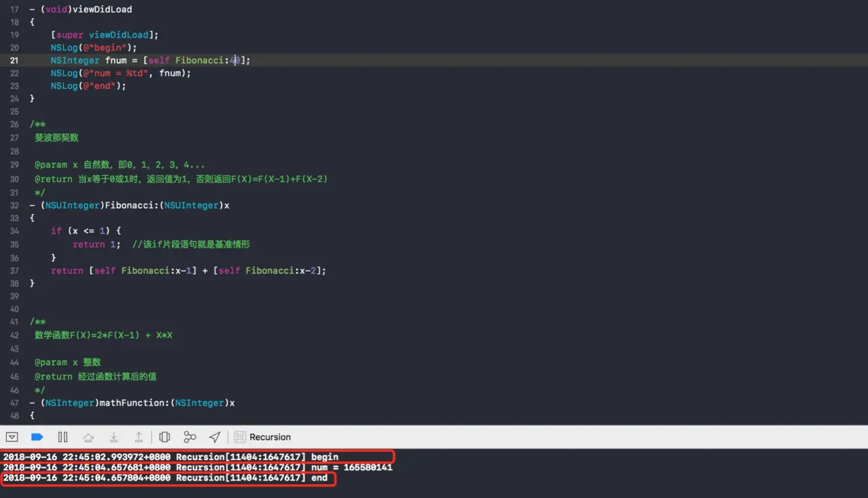The height and width of the screenshot is (498, 868).
Task: Click line number 32 in gutter
Action: [14, 205]
